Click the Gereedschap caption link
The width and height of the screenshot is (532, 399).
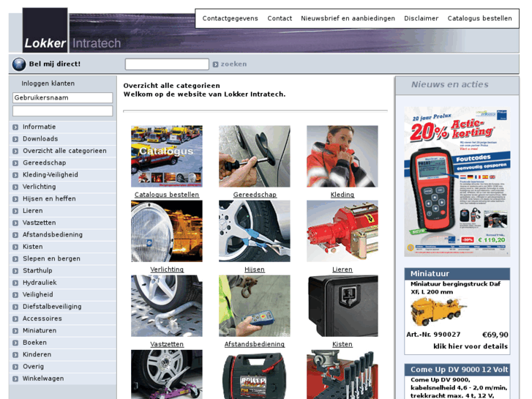(255, 195)
